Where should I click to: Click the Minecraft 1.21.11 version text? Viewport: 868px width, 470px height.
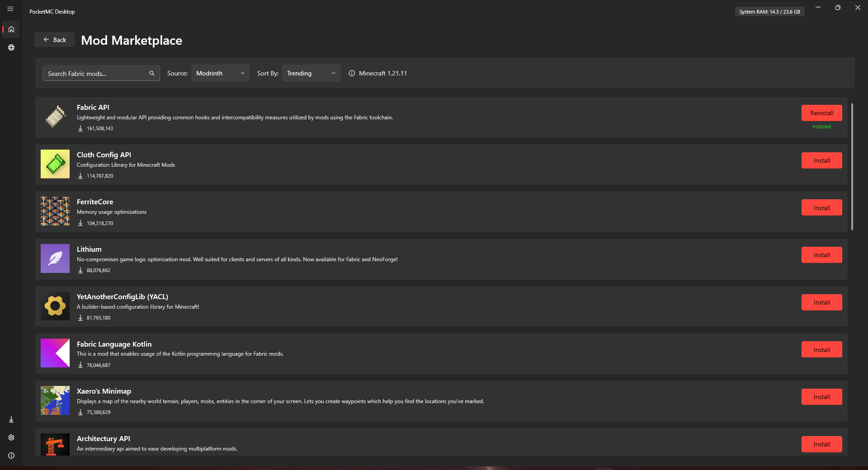point(383,73)
